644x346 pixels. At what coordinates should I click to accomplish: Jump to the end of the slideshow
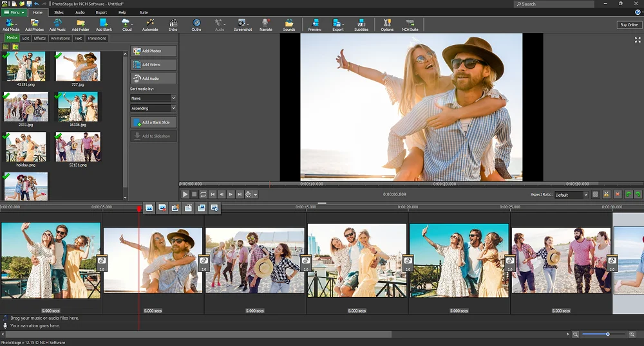click(240, 194)
